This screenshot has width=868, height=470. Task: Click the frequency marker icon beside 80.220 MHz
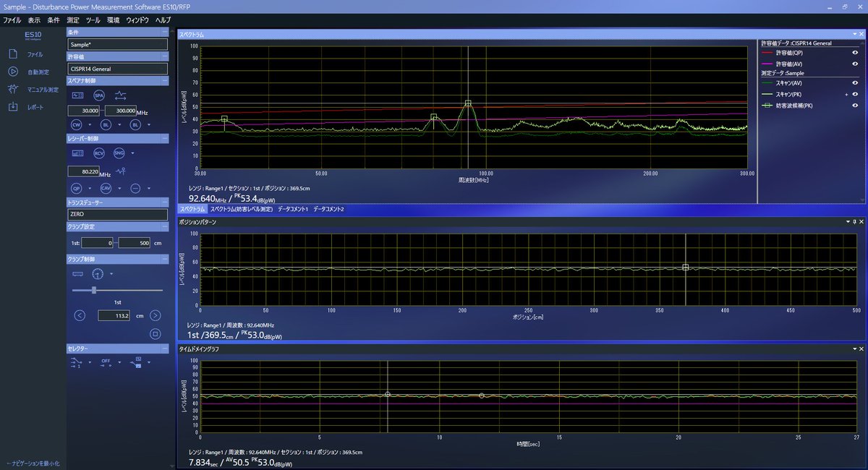(x=121, y=171)
